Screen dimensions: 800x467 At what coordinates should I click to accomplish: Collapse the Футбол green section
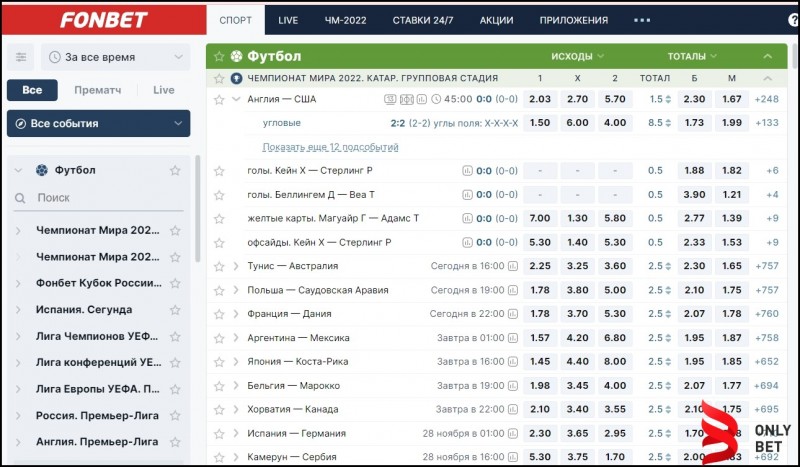click(x=767, y=56)
